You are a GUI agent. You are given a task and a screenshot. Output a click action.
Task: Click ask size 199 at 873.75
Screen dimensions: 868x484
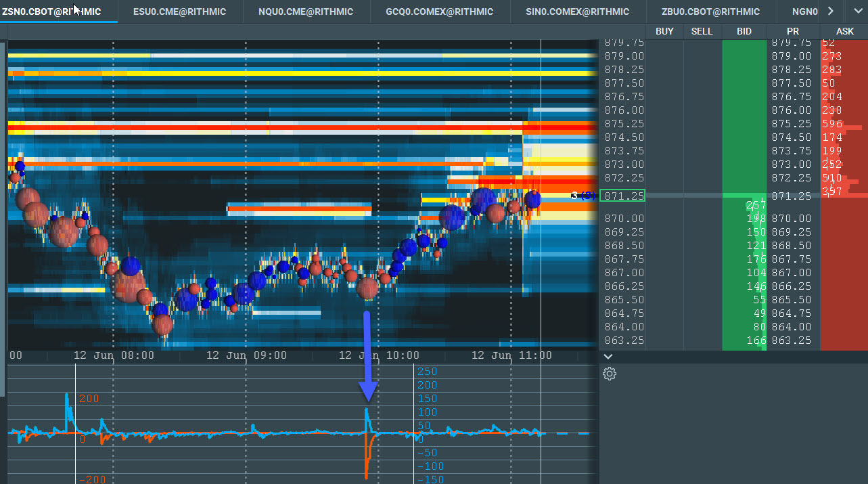[x=832, y=151]
